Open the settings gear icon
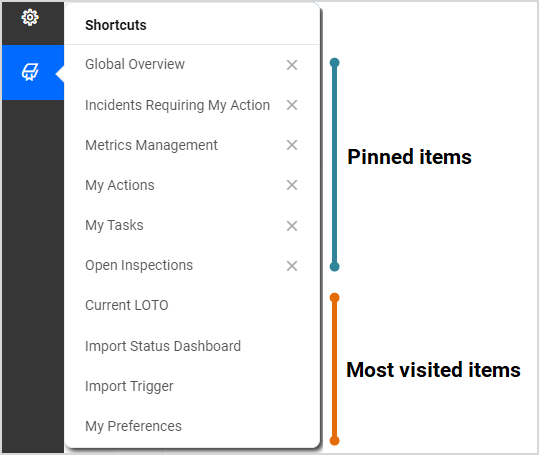Screen dimensions: 539x455 [x=30, y=17]
